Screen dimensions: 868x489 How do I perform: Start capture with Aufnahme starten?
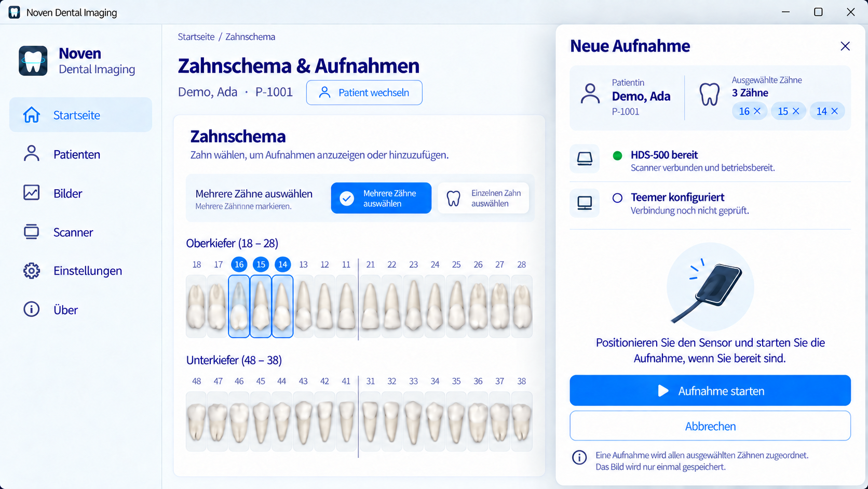[710, 391]
